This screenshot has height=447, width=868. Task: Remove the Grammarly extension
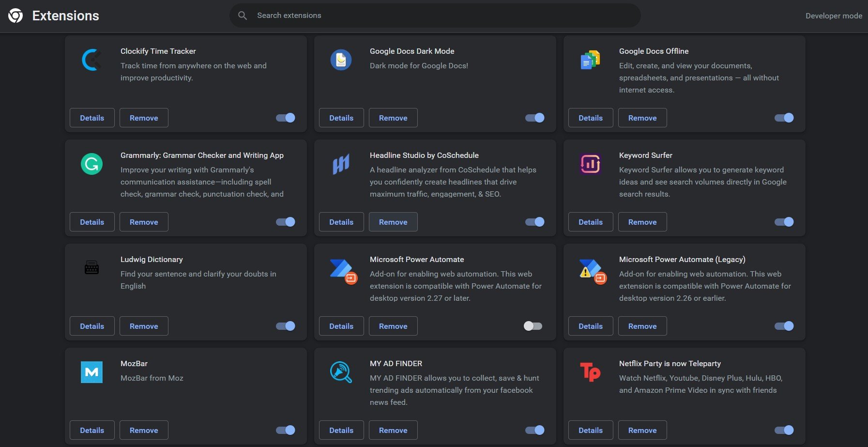click(144, 222)
